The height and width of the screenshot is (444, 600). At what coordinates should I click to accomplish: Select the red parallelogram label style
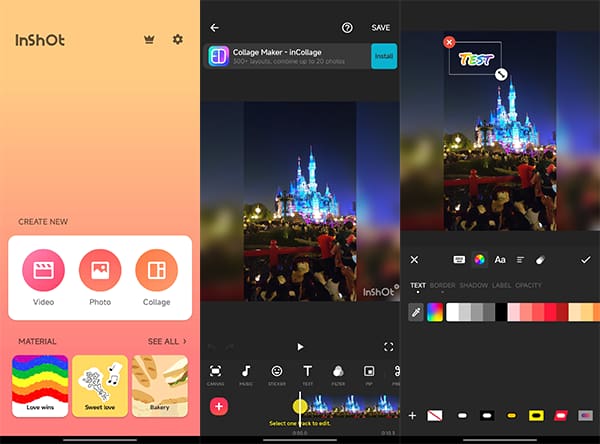561,416
